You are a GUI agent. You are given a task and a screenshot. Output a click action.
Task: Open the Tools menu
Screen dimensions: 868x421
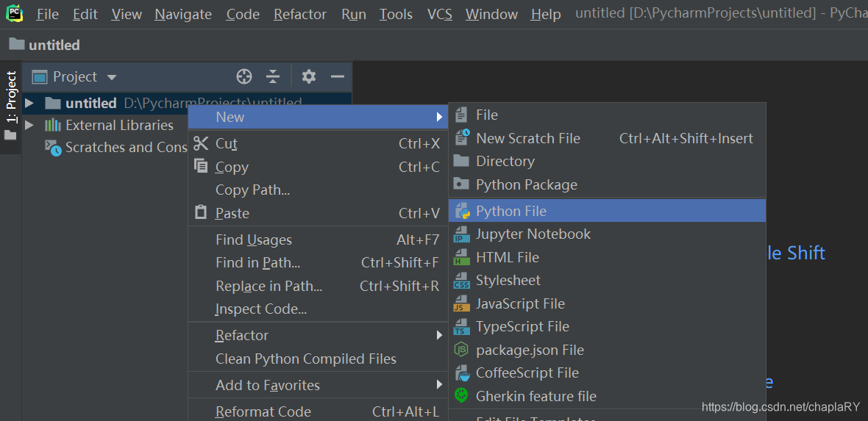point(396,15)
